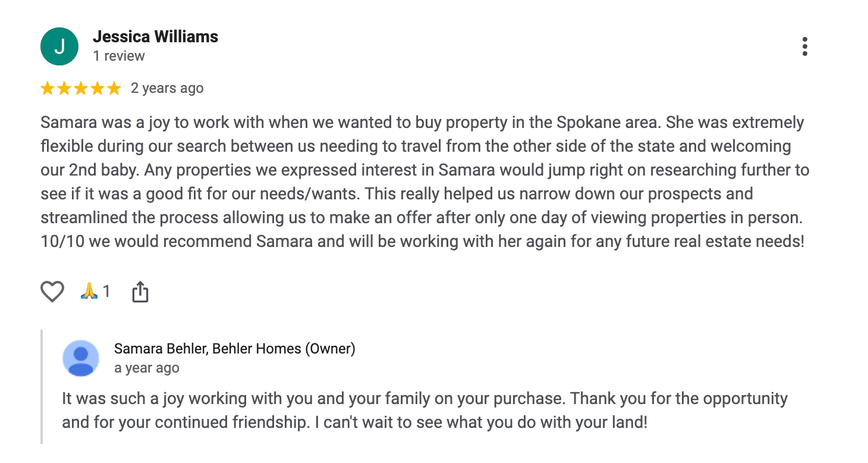Click the fourth yellow rating star
This screenshot has width=868, height=463.
(x=97, y=89)
